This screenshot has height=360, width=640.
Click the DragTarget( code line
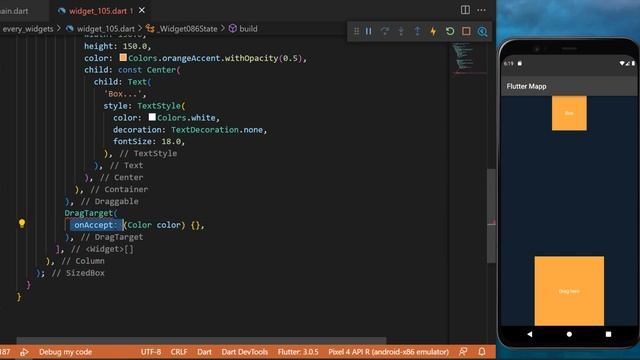[x=91, y=213]
